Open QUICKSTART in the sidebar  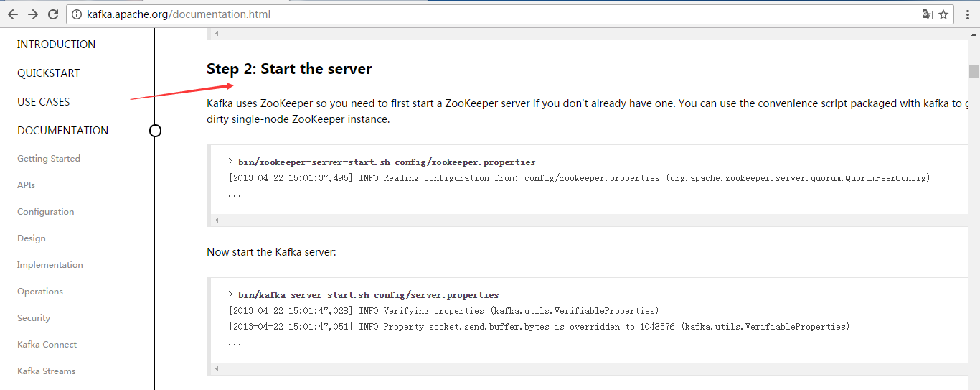point(49,73)
